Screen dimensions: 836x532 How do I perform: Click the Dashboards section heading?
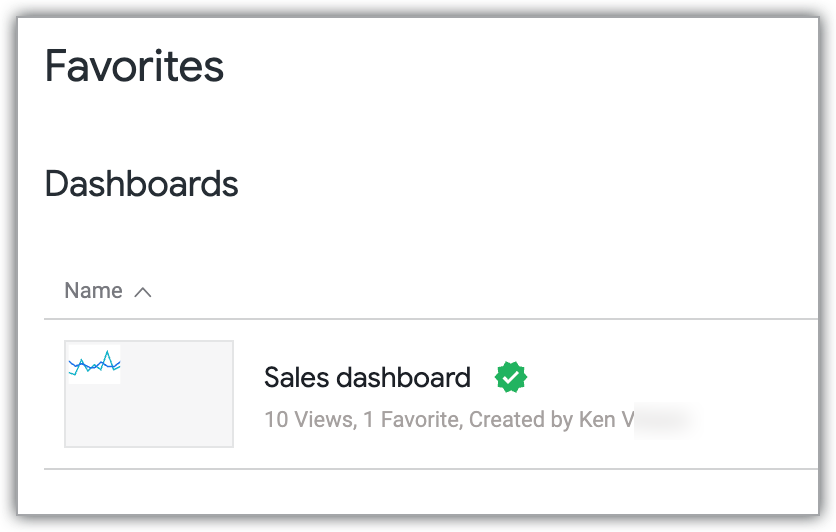point(141,184)
